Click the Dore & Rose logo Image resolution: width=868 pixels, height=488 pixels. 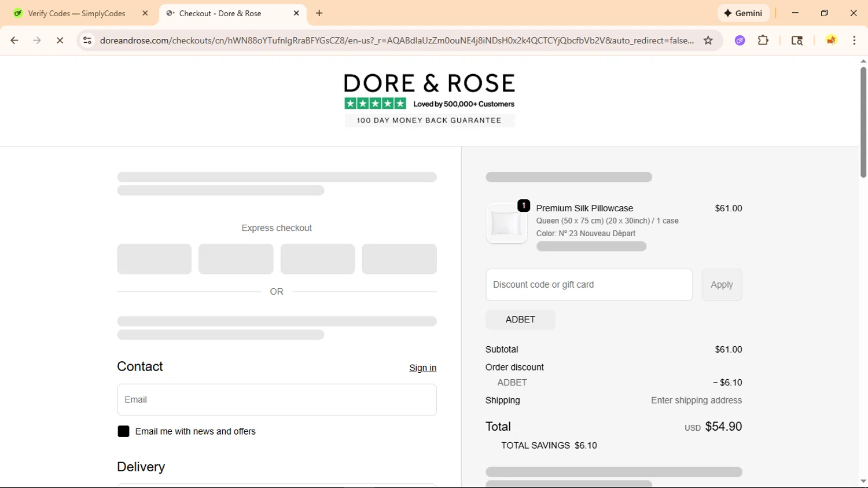(x=429, y=83)
